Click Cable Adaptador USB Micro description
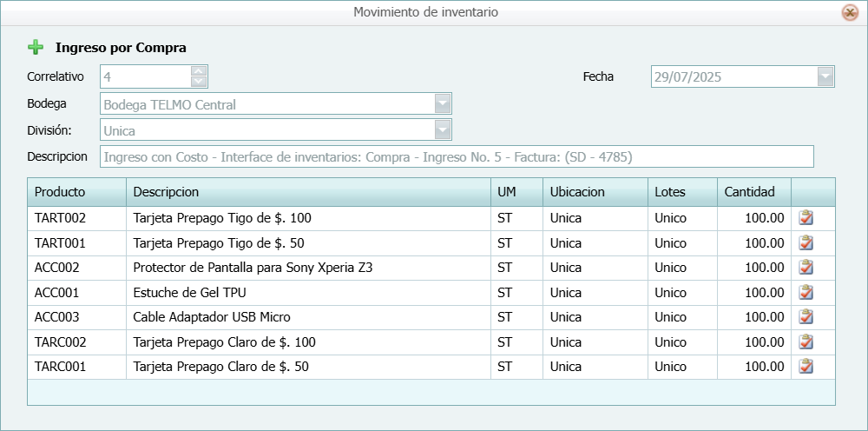Viewport: 868px width, 431px height. tap(212, 317)
